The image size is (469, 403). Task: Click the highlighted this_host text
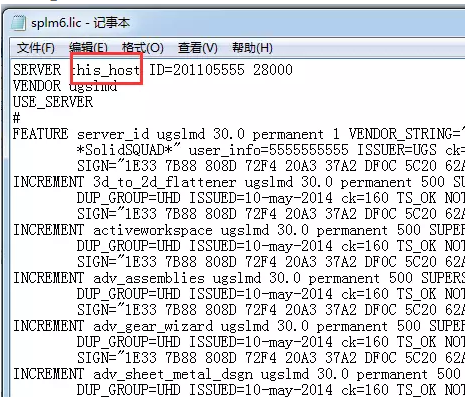tap(107, 70)
